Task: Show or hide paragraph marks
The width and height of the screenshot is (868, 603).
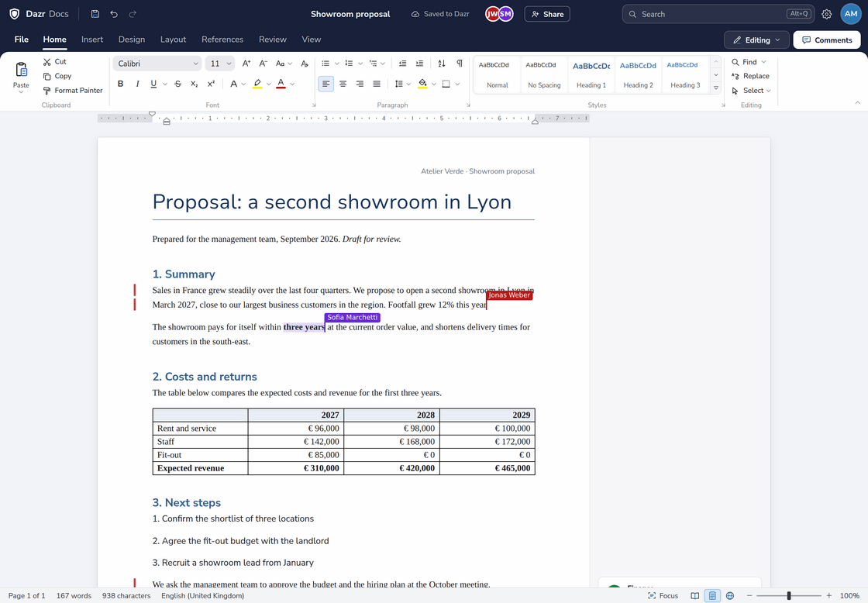Action: [x=460, y=64]
